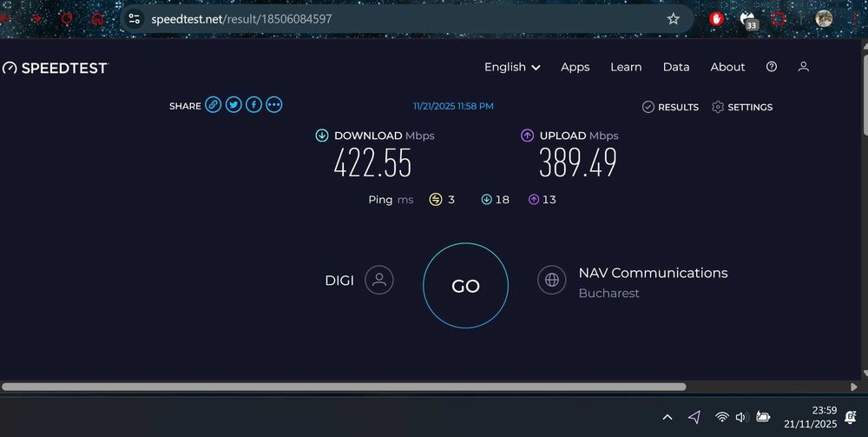Click the download ping icon showing 18
The height and width of the screenshot is (437, 868).
point(487,200)
